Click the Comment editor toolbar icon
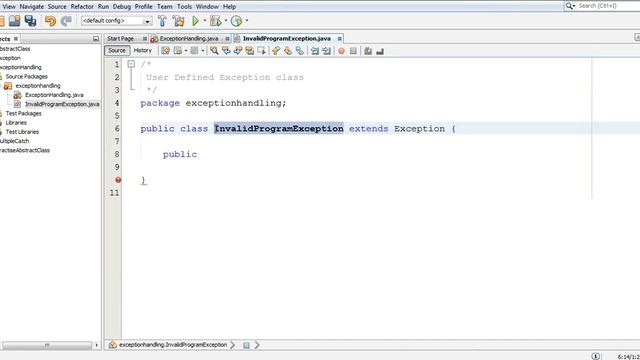This screenshot has height=360, width=640. click(368, 51)
